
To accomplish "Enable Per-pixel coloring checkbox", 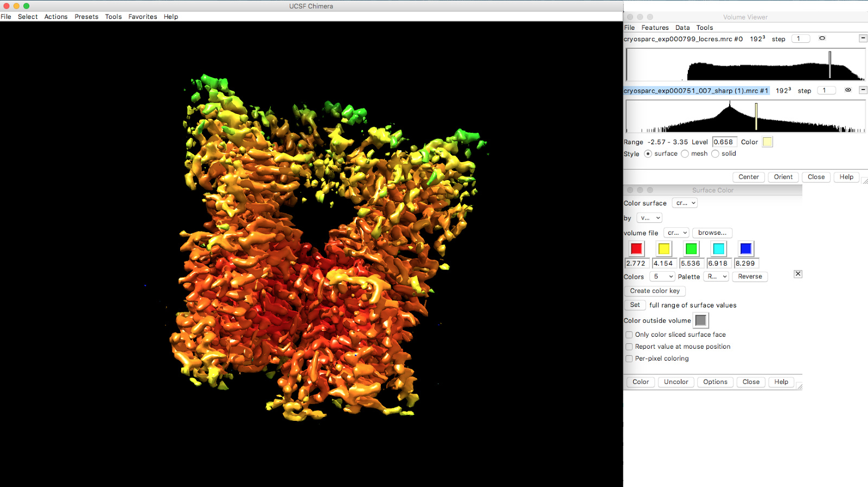I will 629,358.
